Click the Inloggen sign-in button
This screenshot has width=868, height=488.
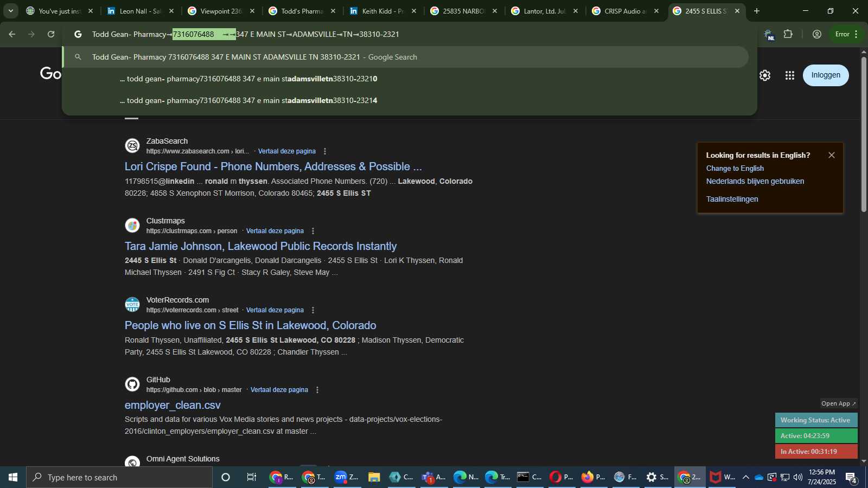[826, 75]
